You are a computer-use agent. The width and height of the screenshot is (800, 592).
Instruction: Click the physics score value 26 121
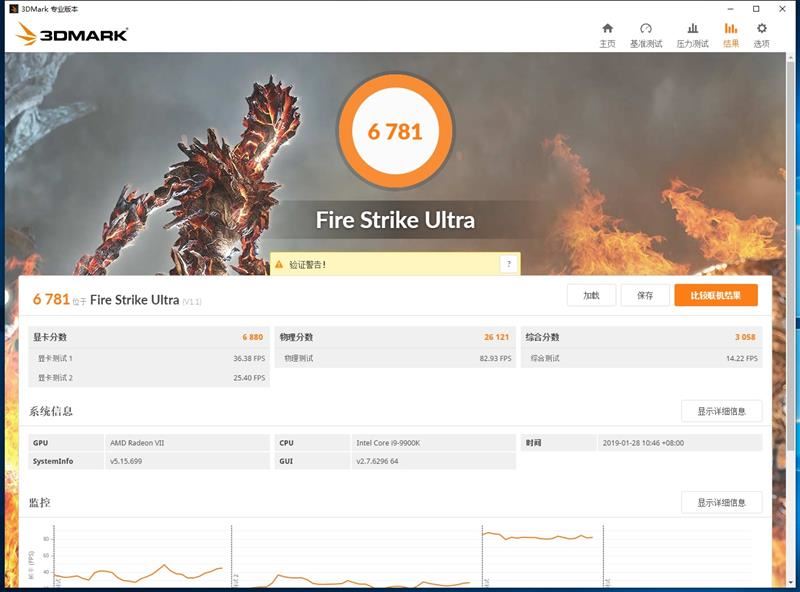click(x=496, y=337)
